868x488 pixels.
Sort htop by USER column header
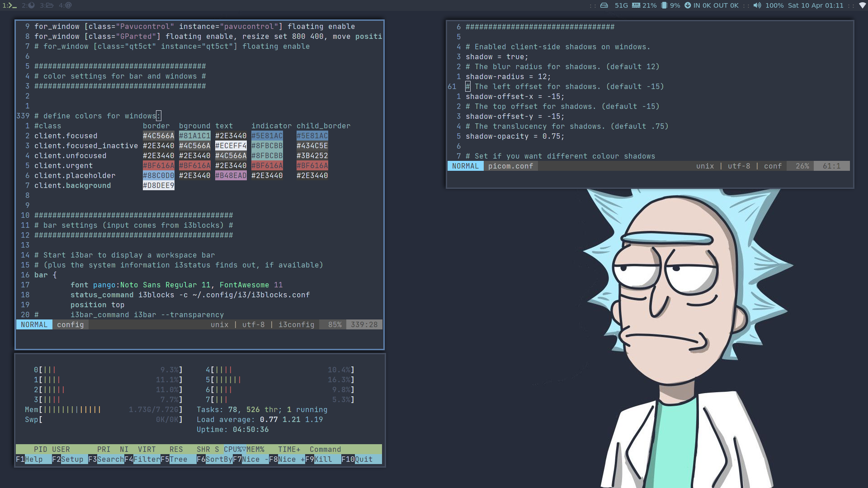click(x=61, y=450)
